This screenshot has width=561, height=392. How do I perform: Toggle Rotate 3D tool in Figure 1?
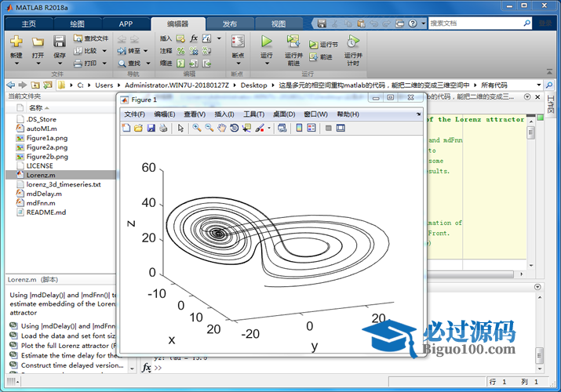(x=235, y=128)
